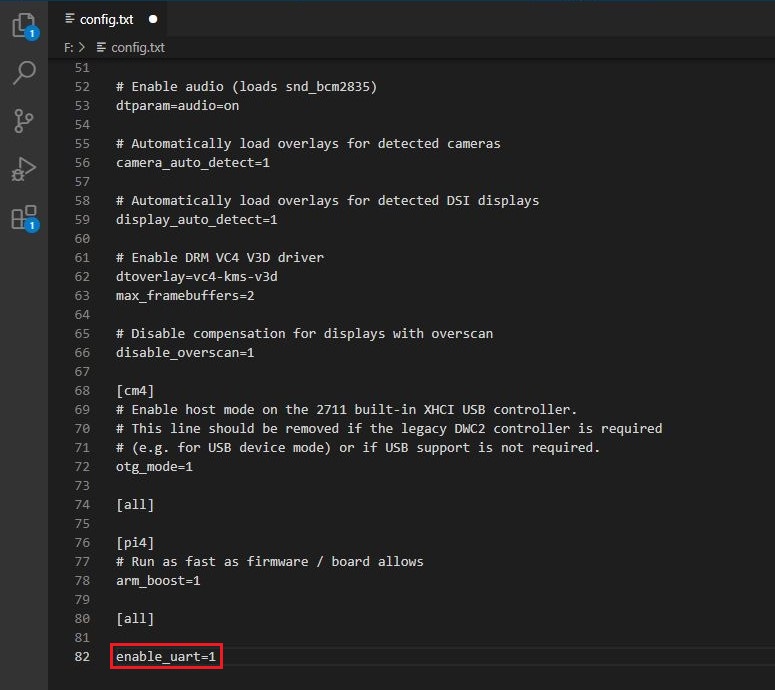Place cursor in the enable_uart=1 line
This screenshot has height=690, width=775.
click(166, 656)
